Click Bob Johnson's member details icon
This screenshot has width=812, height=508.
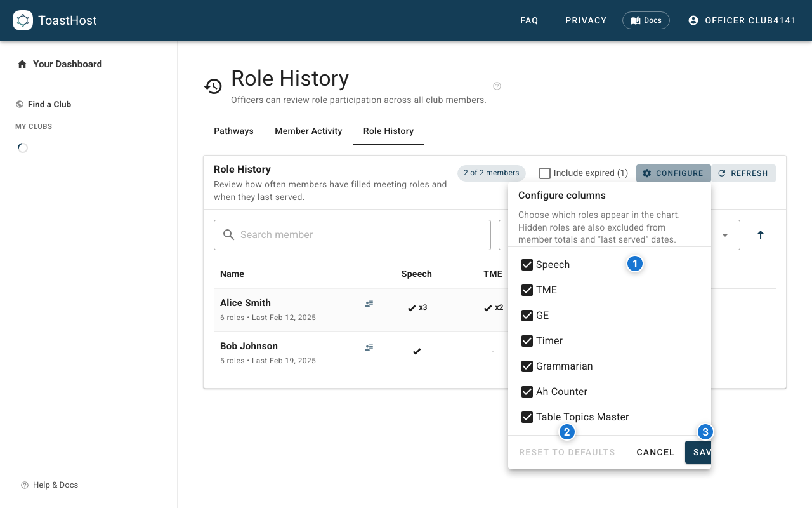click(369, 347)
